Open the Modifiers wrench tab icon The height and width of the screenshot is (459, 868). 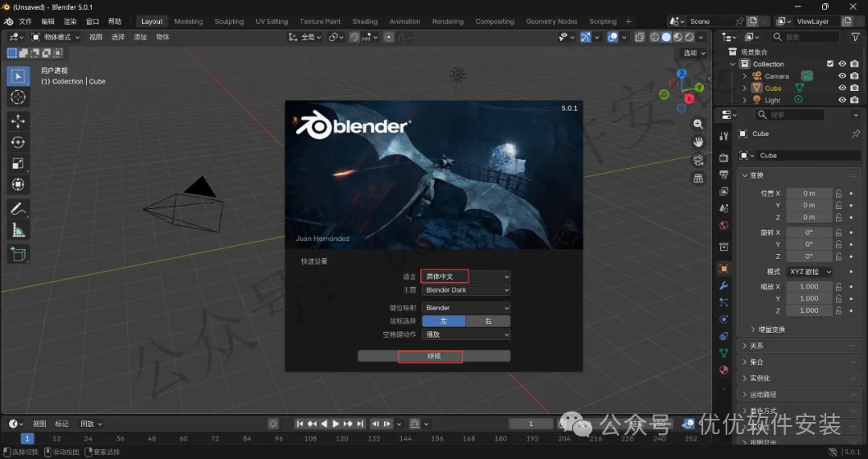[723, 285]
